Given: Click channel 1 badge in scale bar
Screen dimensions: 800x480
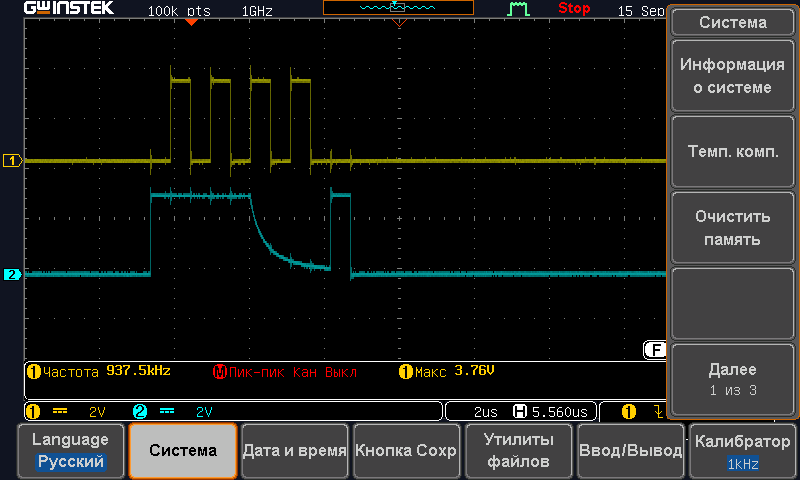Looking at the screenshot, I should [x=33, y=412].
